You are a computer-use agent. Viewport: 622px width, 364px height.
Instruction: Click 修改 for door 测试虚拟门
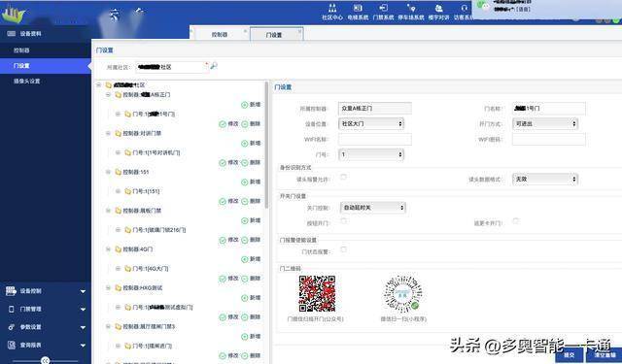(x=229, y=316)
